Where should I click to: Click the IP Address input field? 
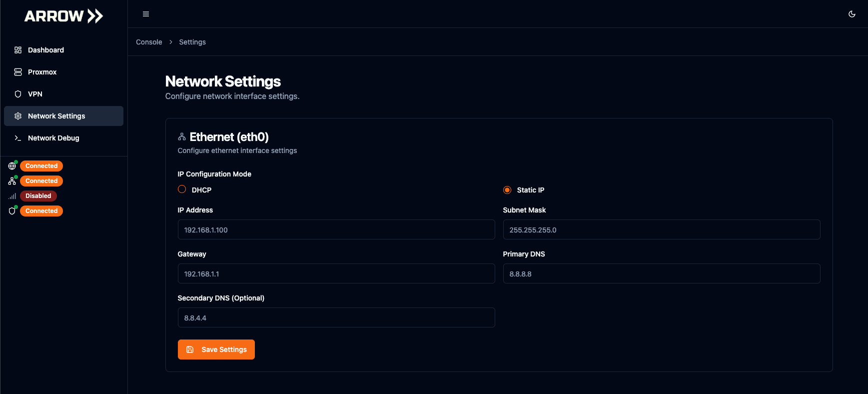[x=336, y=230]
